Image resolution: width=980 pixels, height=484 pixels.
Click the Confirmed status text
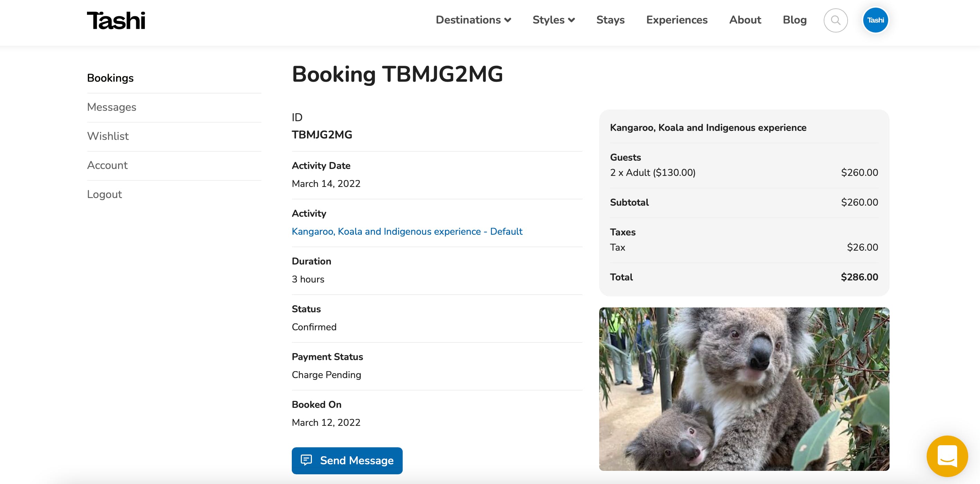tap(314, 327)
